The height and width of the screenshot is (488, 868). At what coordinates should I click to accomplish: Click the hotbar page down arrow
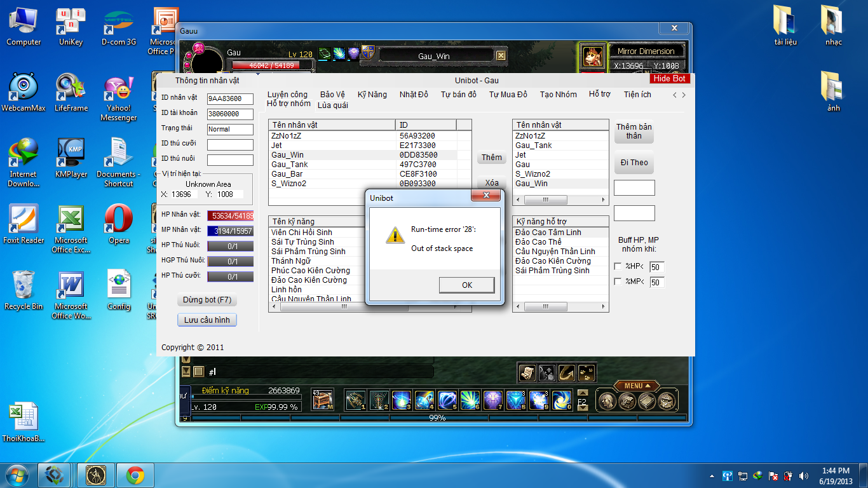tap(583, 408)
